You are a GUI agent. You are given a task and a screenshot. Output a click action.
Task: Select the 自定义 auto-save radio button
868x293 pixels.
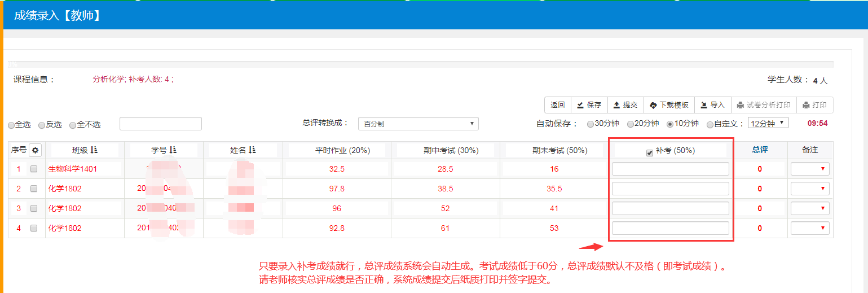[710, 124]
